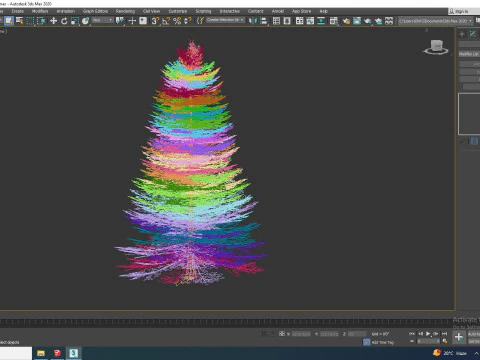Open the Civil View menu

151,11
